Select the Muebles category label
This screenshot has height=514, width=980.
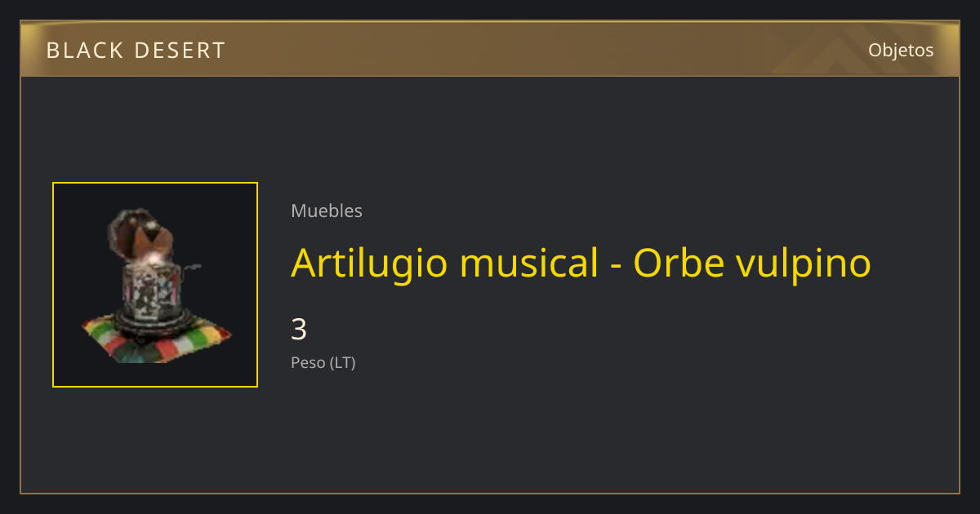pos(327,210)
